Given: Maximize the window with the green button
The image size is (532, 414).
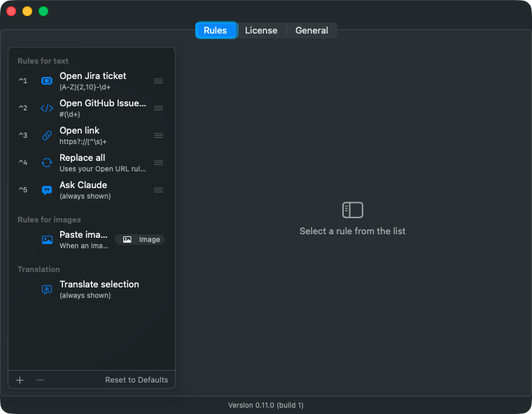Looking at the screenshot, I should click(43, 11).
